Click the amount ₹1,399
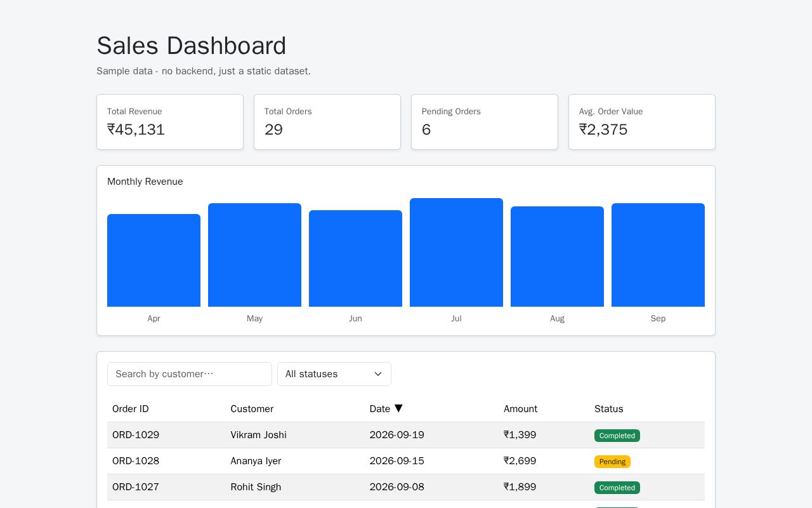The width and height of the screenshot is (812, 508). (x=520, y=435)
